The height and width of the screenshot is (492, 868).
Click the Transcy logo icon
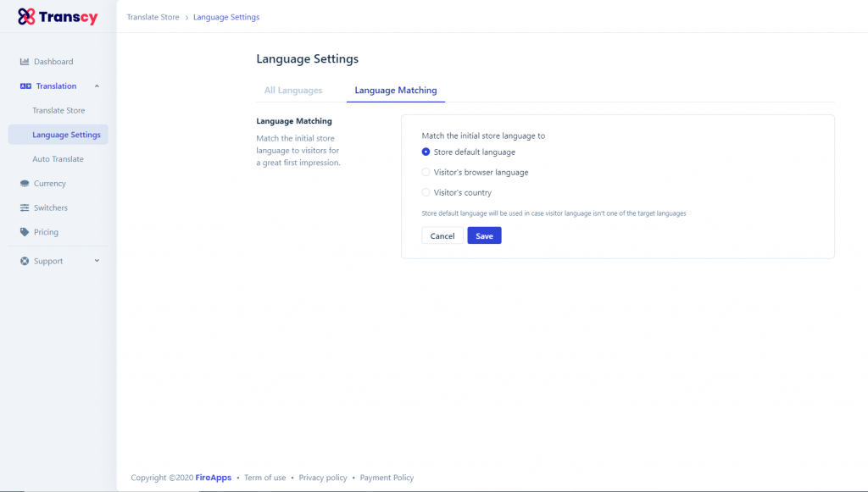click(x=26, y=17)
